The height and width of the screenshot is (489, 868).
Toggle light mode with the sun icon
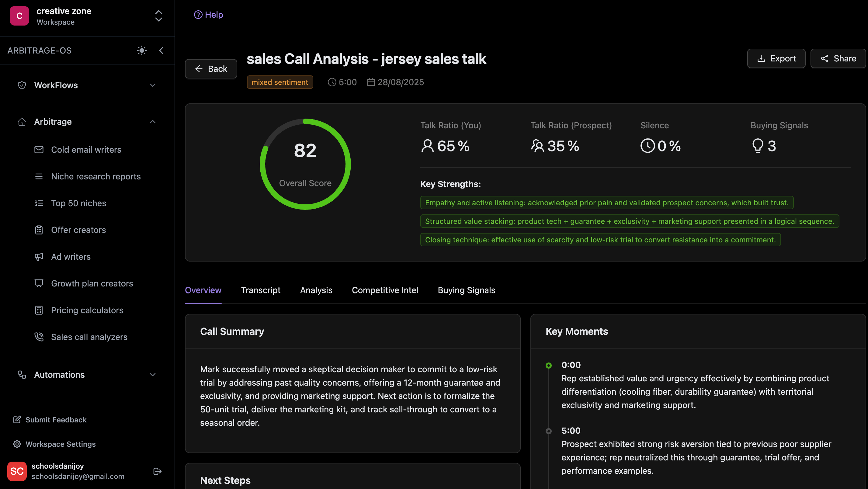click(x=141, y=50)
